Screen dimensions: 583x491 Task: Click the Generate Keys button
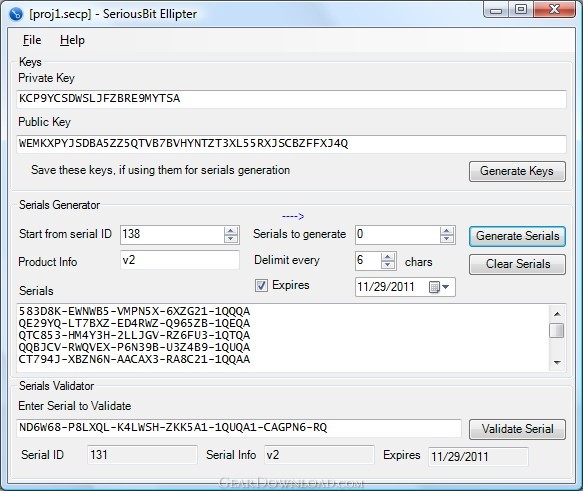point(517,171)
